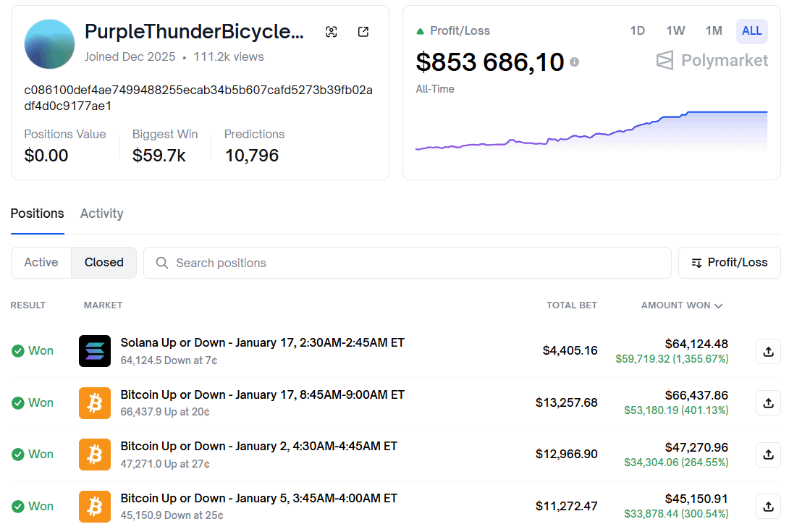Open Bitcoin Up or Down January 17 8:45AM market
This screenshot has width=789, height=532.
click(x=262, y=394)
